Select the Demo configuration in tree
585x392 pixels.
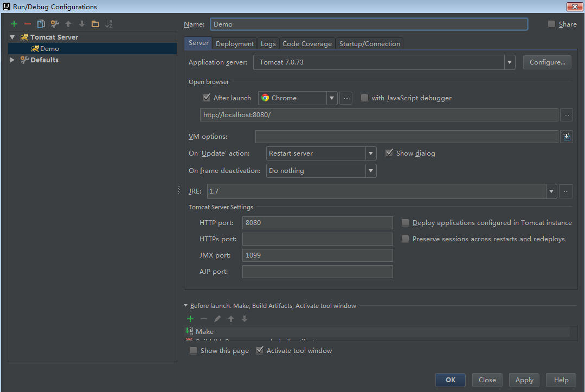coord(49,49)
